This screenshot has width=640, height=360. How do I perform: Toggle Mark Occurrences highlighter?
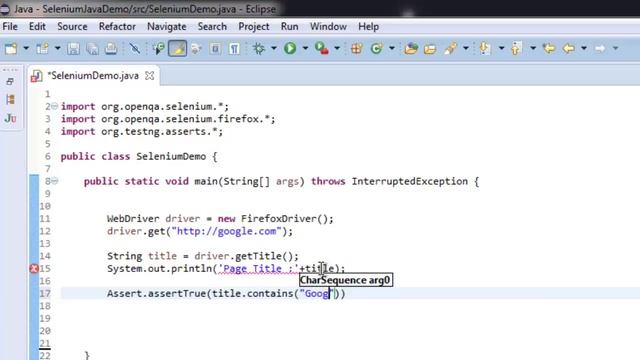click(178, 49)
